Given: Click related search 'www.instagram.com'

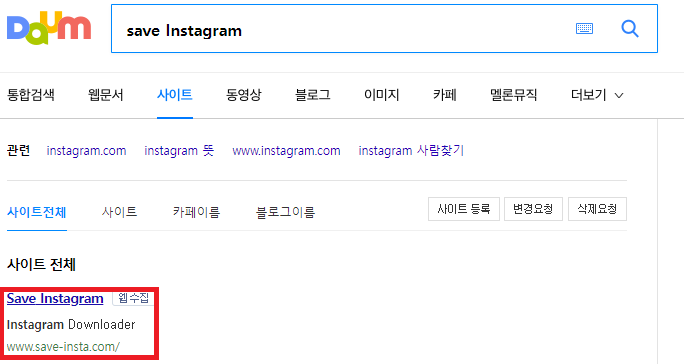Looking at the screenshot, I should 286,151.
